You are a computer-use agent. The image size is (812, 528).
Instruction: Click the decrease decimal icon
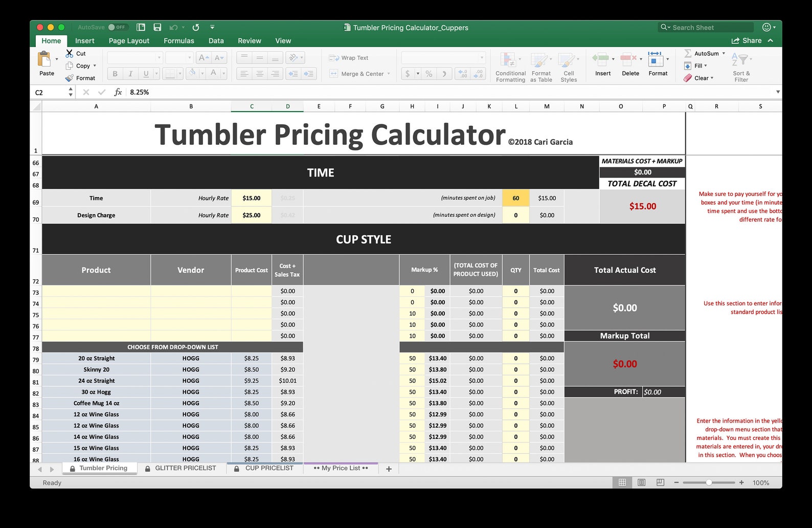coord(478,74)
